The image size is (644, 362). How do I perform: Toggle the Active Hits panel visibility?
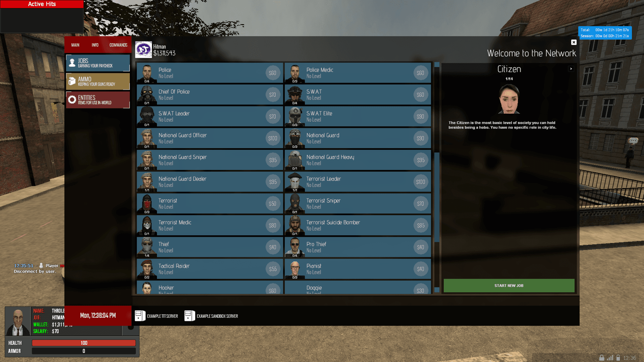[x=42, y=4]
